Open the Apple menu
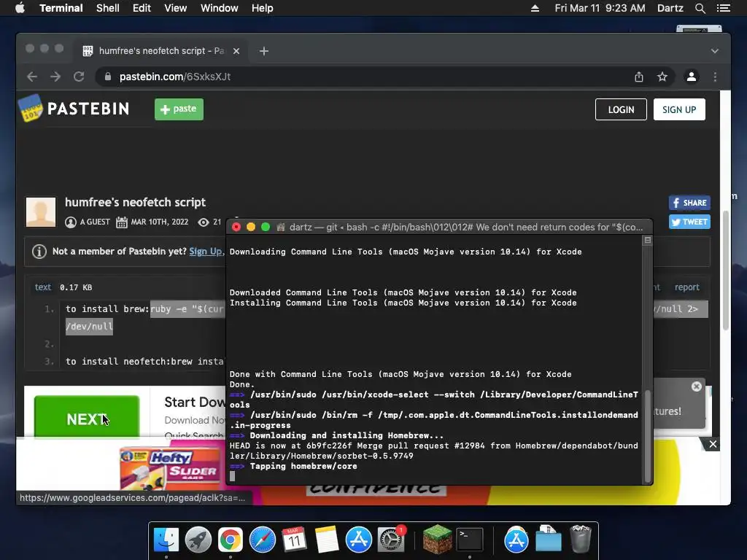Image resolution: width=747 pixels, height=560 pixels. tap(20, 8)
